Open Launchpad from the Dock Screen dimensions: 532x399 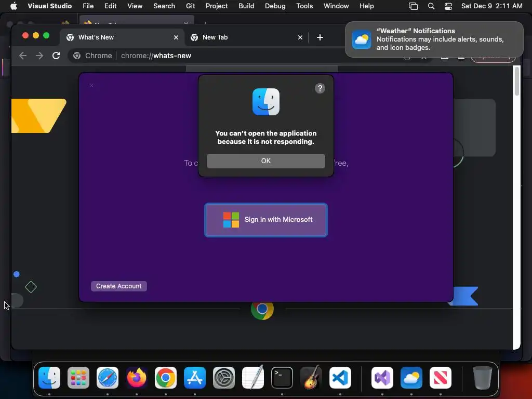(x=78, y=378)
